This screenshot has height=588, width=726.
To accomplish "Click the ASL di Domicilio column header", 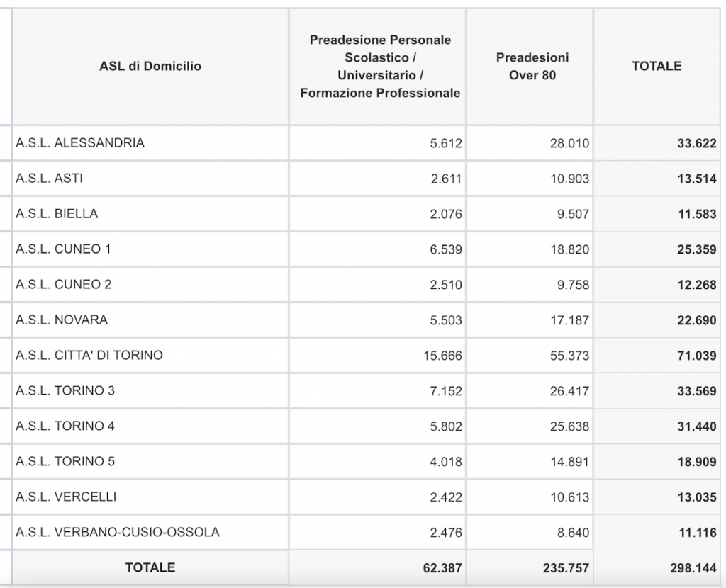I will [150, 66].
